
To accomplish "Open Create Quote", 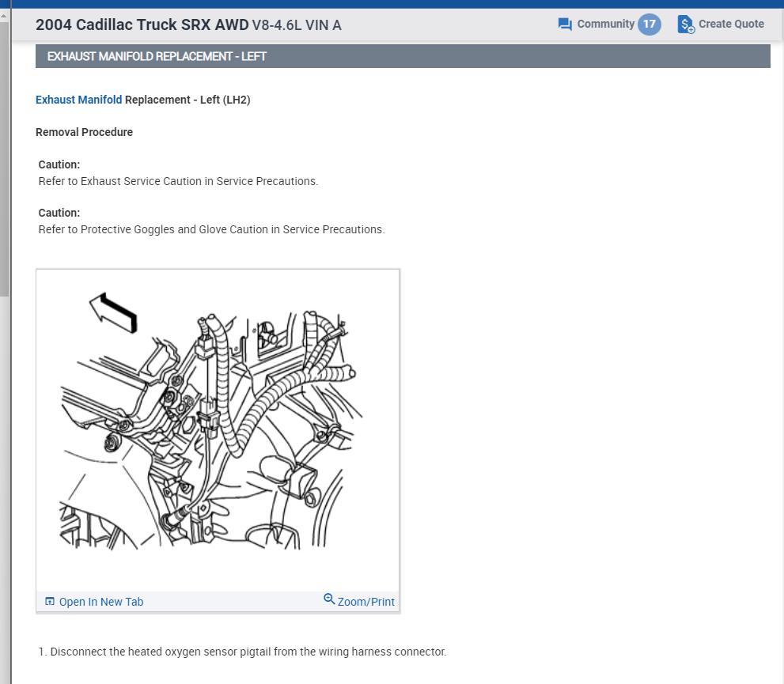I will [731, 24].
